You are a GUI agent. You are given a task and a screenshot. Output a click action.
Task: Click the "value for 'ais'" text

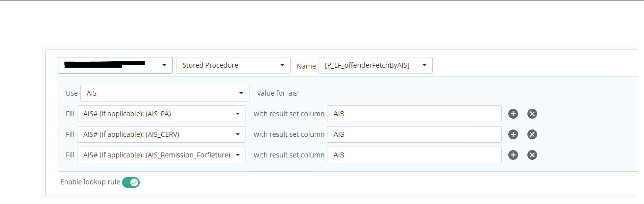pos(277,93)
